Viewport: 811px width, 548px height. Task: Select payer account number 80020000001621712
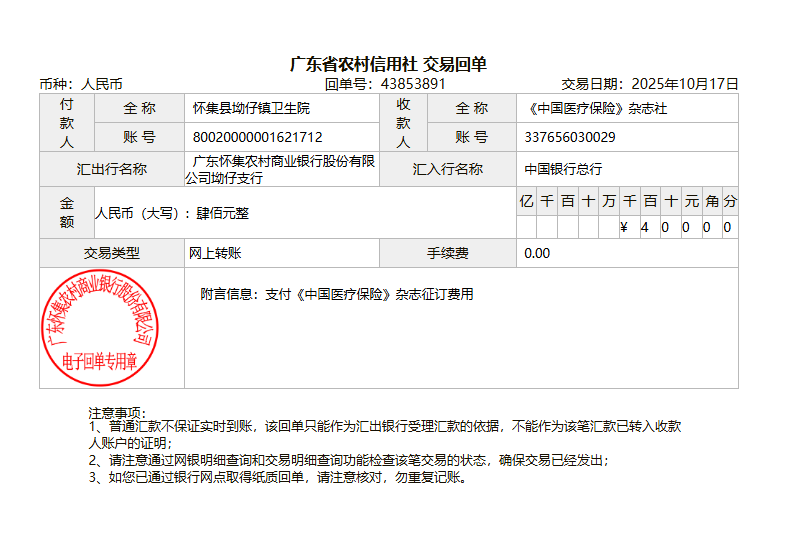click(257, 137)
